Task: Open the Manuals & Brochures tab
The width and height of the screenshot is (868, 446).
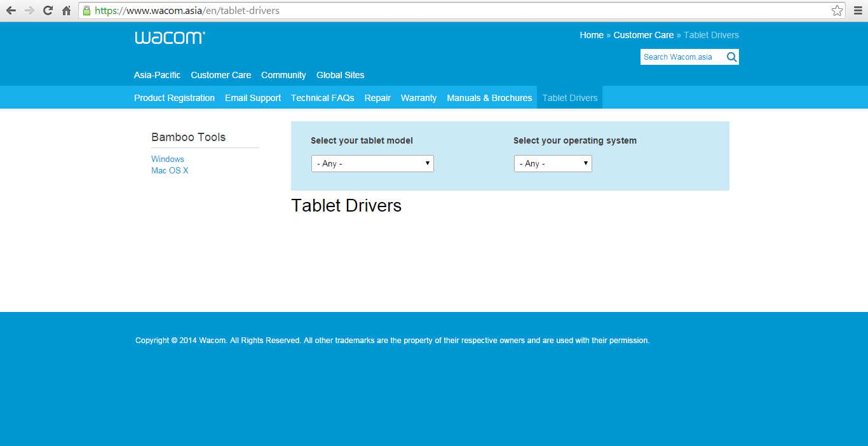Action: 489,98
